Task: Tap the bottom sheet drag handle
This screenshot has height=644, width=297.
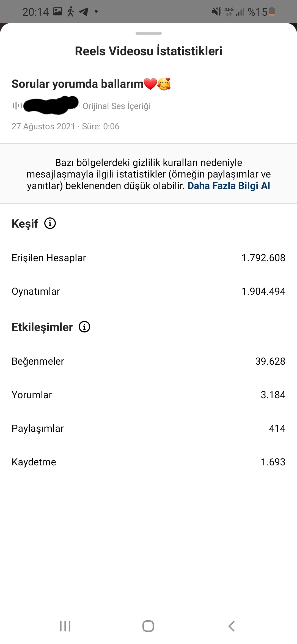Action: pos(148,33)
